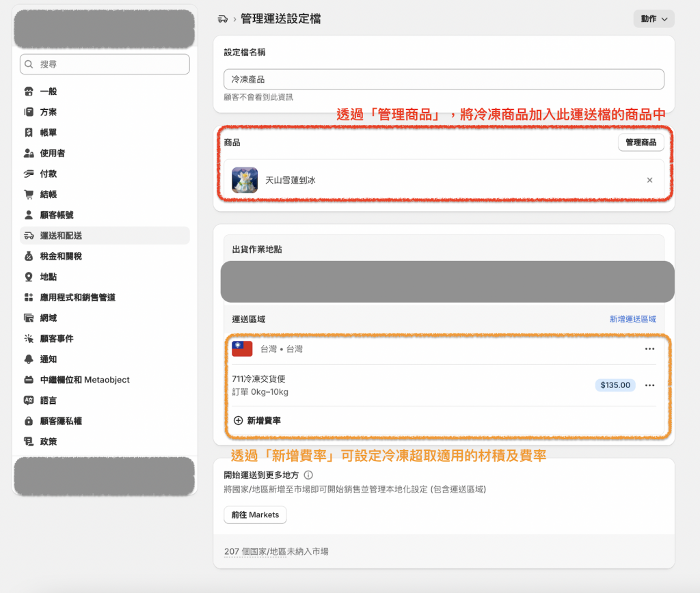This screenshot has width=700, height=593.
Task: Click the 天山雪蓮剉冰 product thumbnail
Action: pyautogui.click(x=245, y=180)
